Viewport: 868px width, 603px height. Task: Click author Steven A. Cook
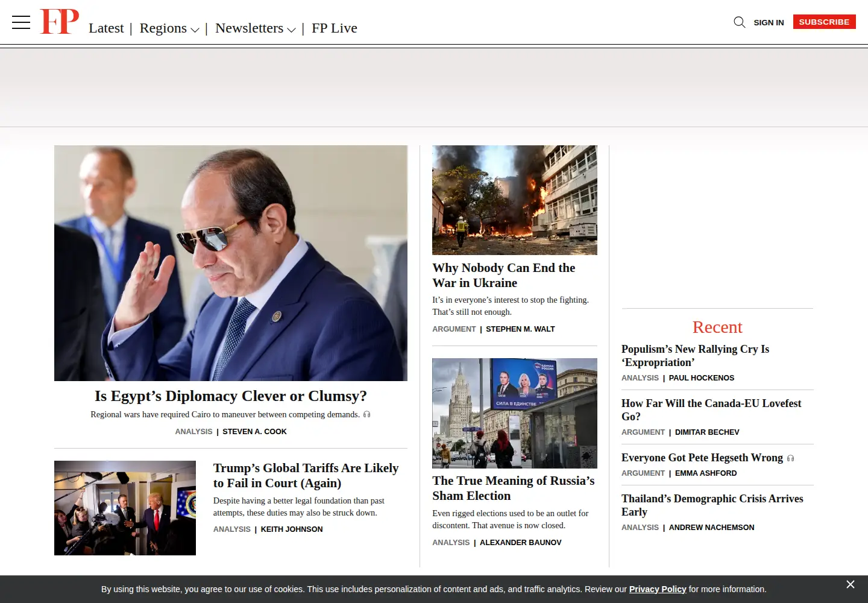pyautogui.click(x=254, y=432)
